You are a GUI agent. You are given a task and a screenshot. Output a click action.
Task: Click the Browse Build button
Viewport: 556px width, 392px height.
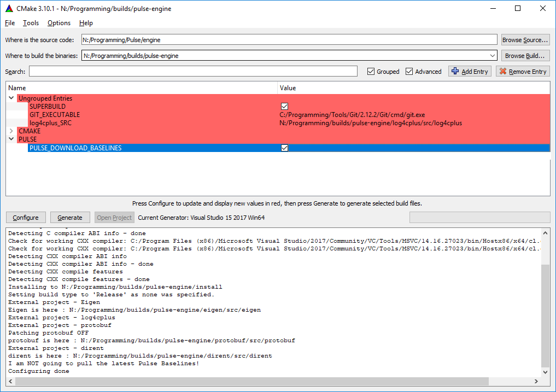tap(525, 56)
